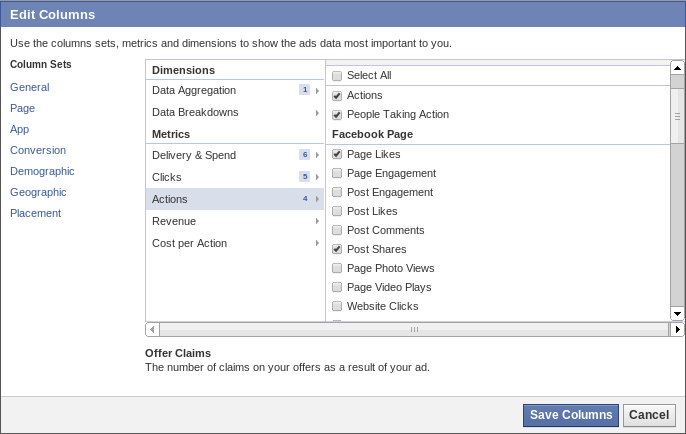Select the Demographic column set

click(x=42, y=171)
